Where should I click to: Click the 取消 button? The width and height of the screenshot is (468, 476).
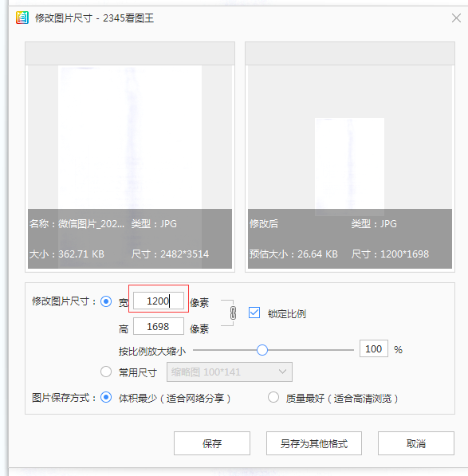click(416, 443)
